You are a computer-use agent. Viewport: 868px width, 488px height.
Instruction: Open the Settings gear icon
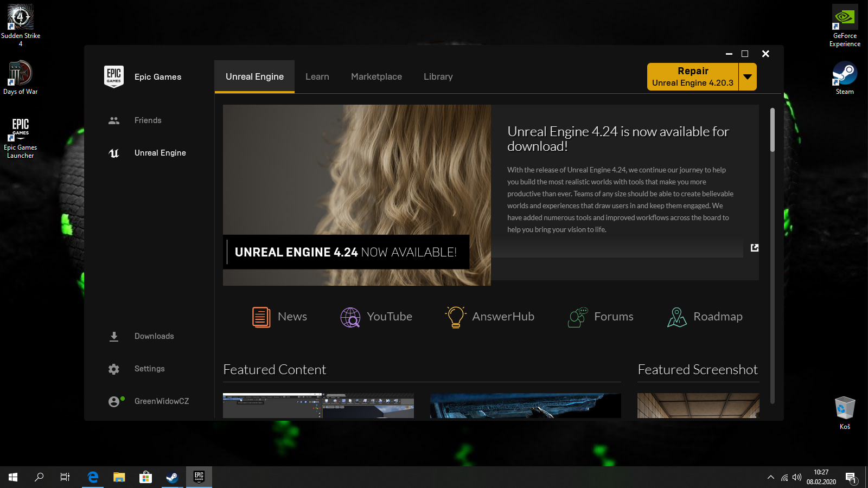coord(114,369)
